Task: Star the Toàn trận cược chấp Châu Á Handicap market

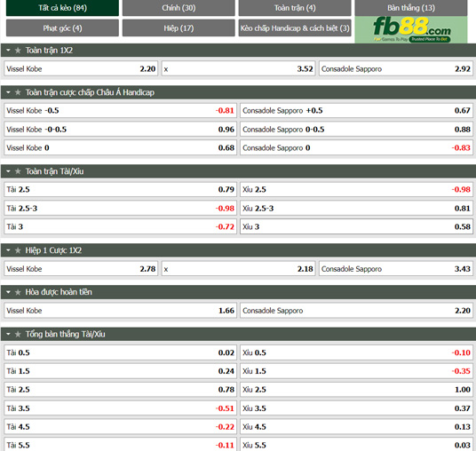Action: coord(18,92)
